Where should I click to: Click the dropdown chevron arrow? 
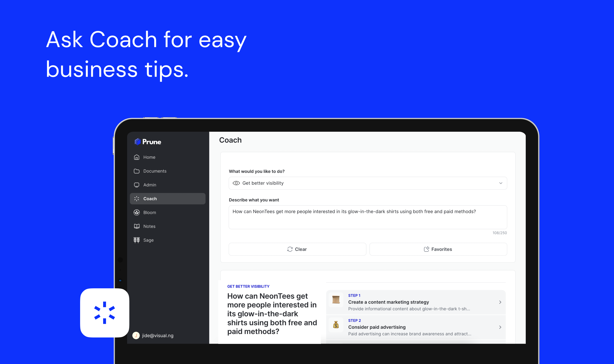pyautogui.click(x=501, y=183)
